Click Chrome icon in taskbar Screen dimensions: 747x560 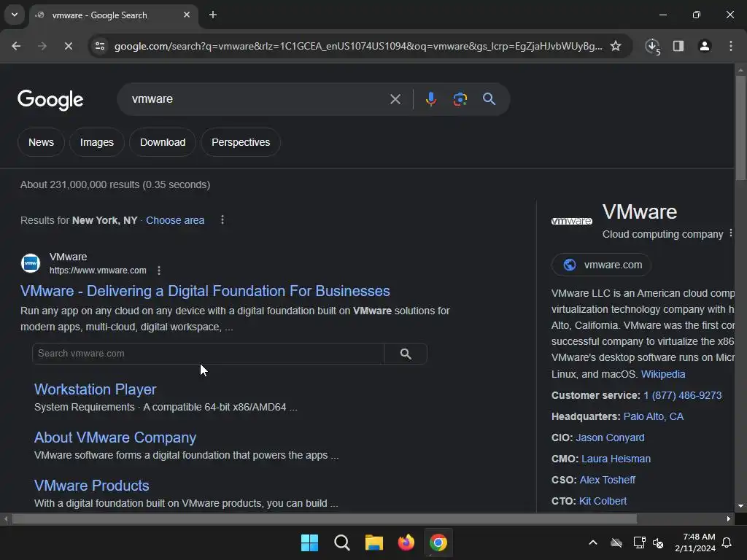tap(438, 542)
